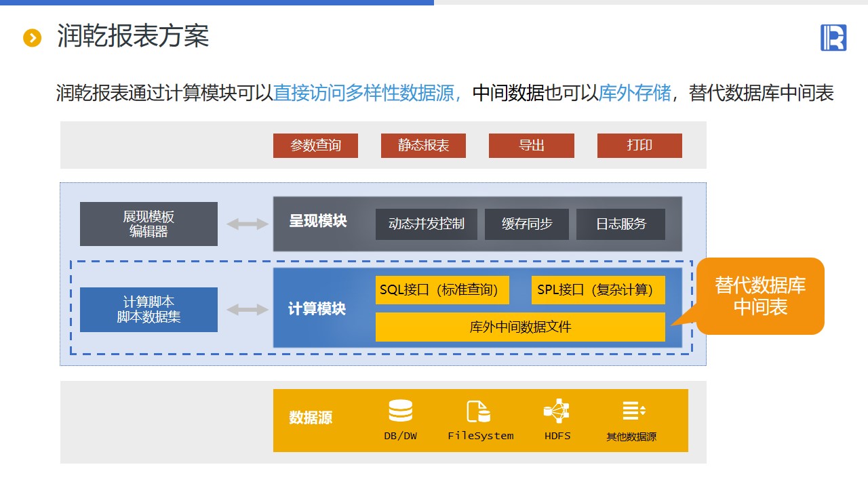Select the 静态报表 red box
This screenshot has width=868, height=488.
pyautogui.click(x=423, y=146)
